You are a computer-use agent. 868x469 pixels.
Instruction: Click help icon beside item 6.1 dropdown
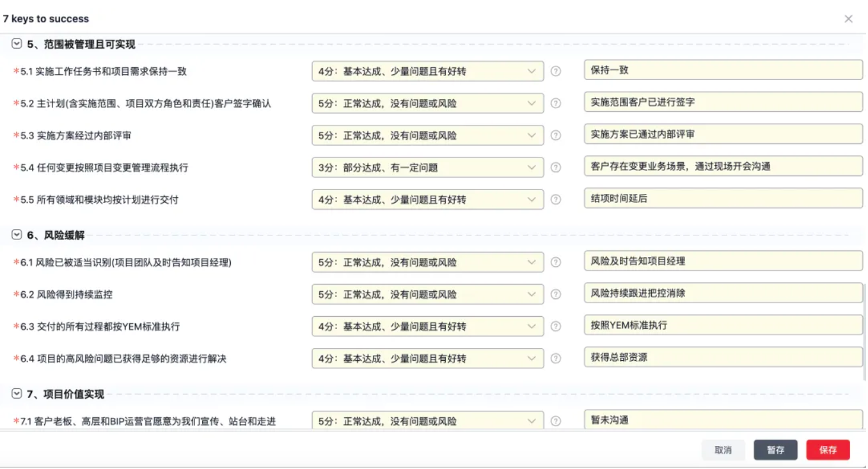556,262
